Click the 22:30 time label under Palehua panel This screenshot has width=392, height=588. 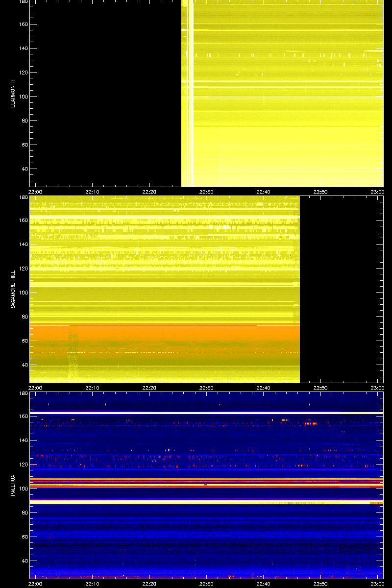tap(206, 584)
